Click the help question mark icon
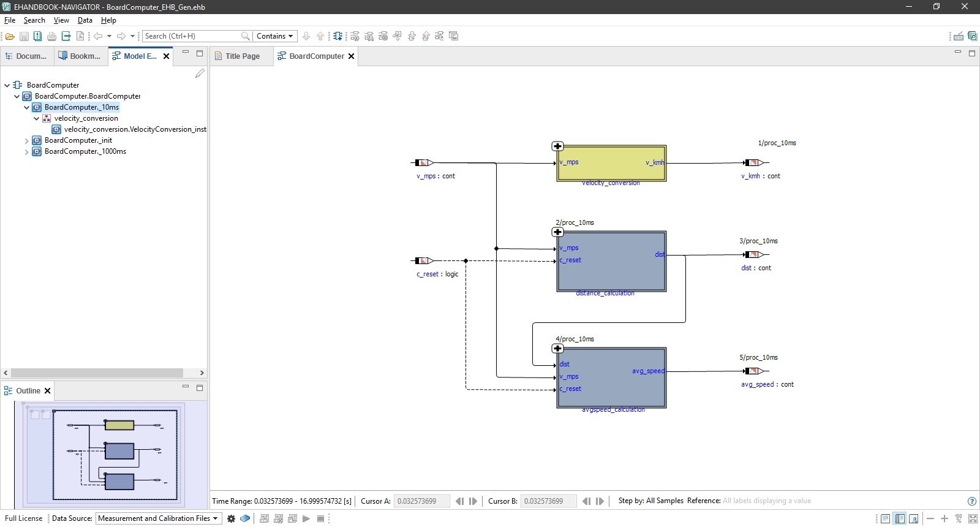Image resolution: width=980 pixels, height=527 pixels. [x=971, y=501]
